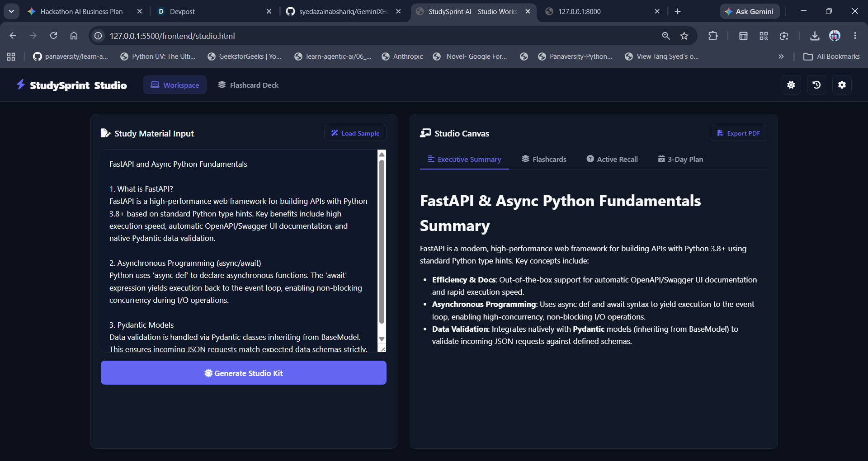Click the Ask Gemini button
Screen dimensions: 868x461
pos(750,11)
